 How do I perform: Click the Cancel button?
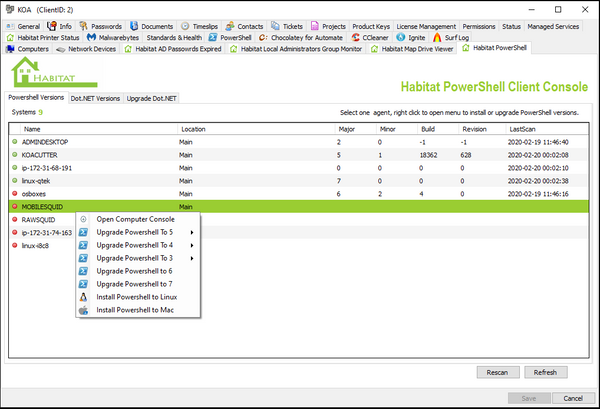pos(565,397)
